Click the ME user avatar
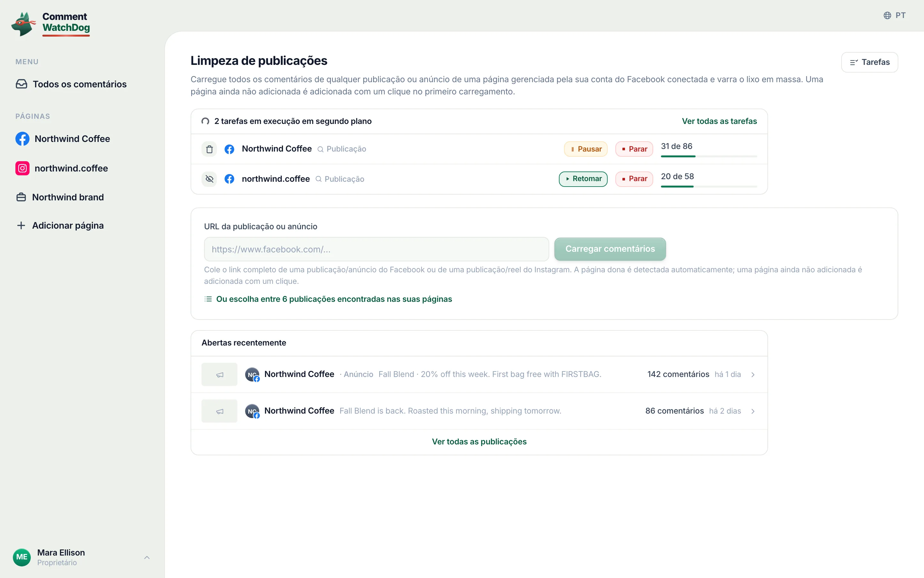This screenshot has width=924, height=578. click(22, 557)
